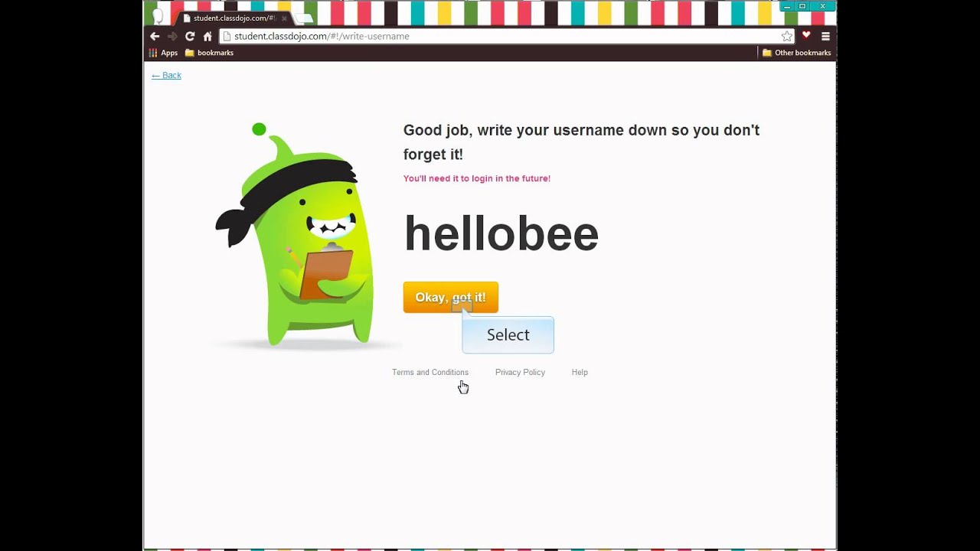Open the Apps shortcut in bookmarks bar

pos(163,53)
